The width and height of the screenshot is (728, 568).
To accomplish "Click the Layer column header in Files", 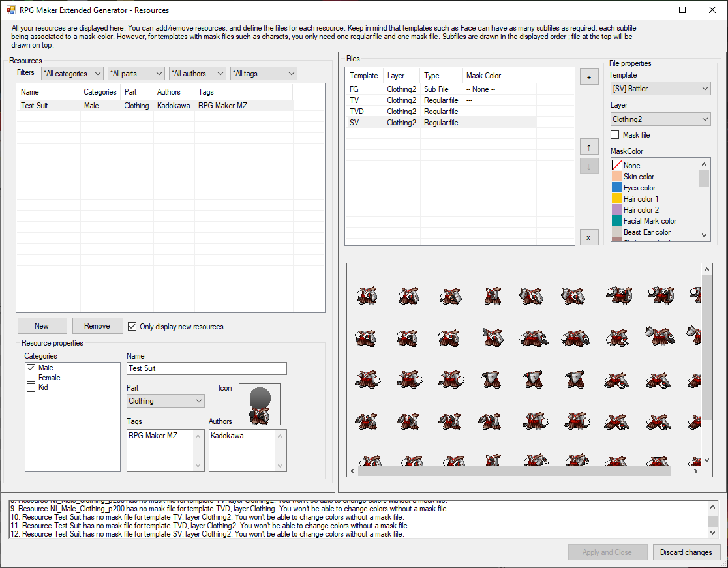I will [402, 76].
